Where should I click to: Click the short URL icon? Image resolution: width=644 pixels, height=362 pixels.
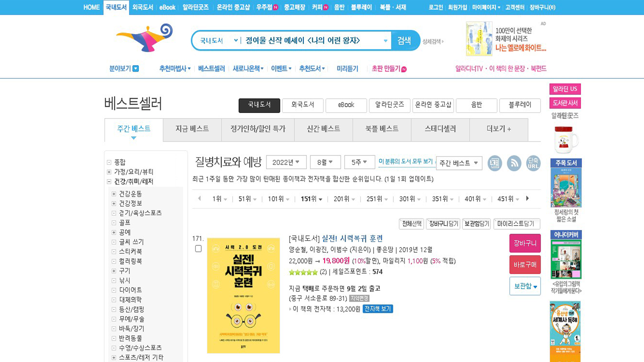click(x=533, y=163)
